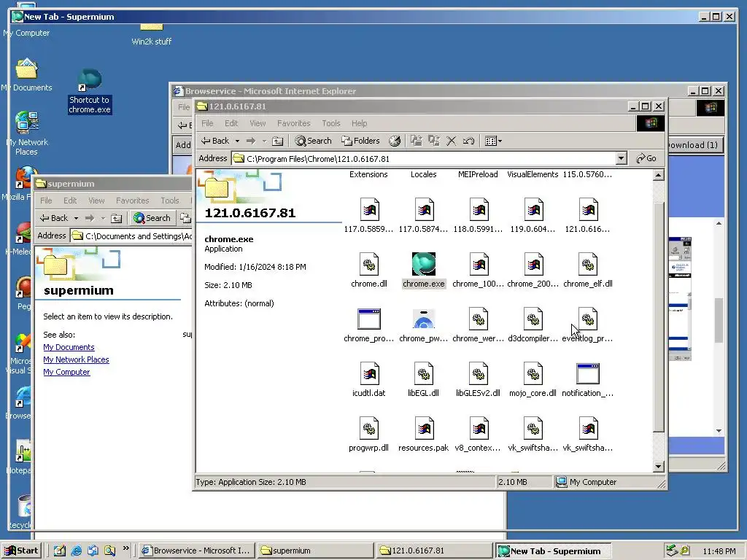Select the notification helper executable icon
Image resolution: width=747 pixels, height=560 pixels.
pos(588,373)
